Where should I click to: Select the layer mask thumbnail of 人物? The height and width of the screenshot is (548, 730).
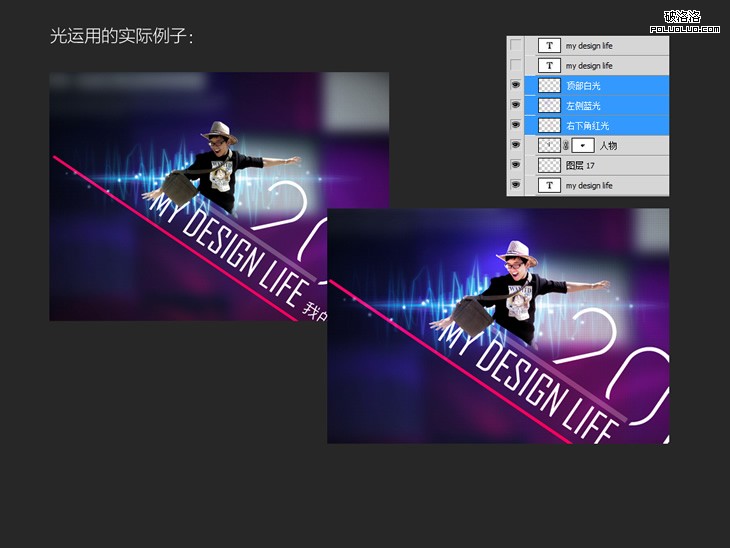coord(582,146)
